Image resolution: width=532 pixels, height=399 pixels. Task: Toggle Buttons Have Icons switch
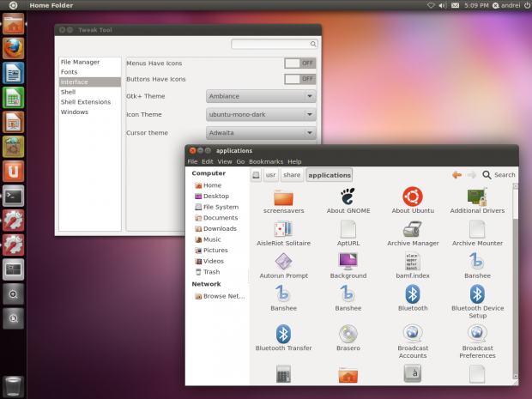(x=300, y=79)
